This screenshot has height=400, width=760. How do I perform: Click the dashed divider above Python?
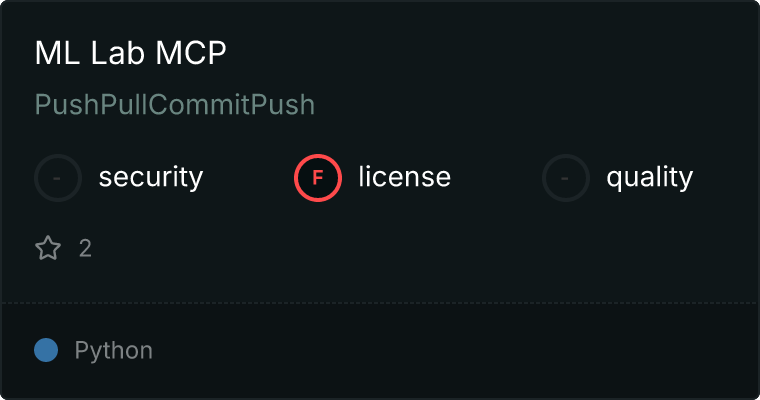tap(380, 303)
